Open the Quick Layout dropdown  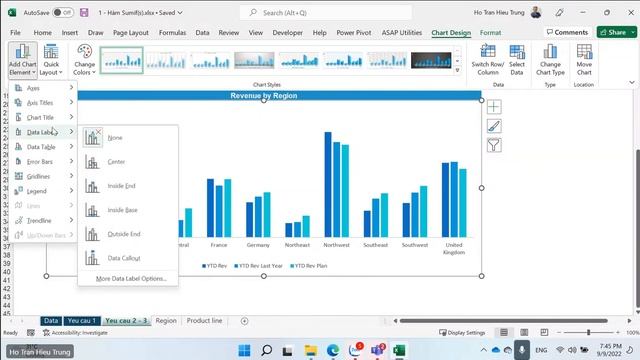pyautogui.click(x=51, y=60)
